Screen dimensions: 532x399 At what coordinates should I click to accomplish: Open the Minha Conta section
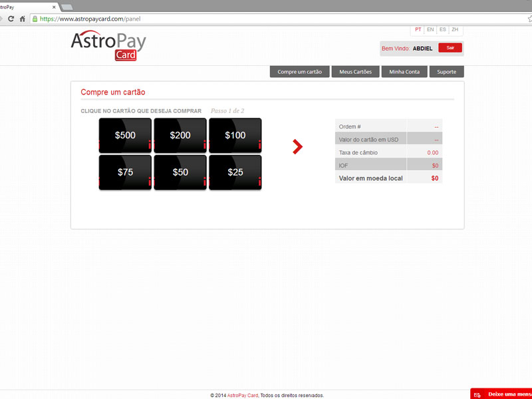[404, 71]
